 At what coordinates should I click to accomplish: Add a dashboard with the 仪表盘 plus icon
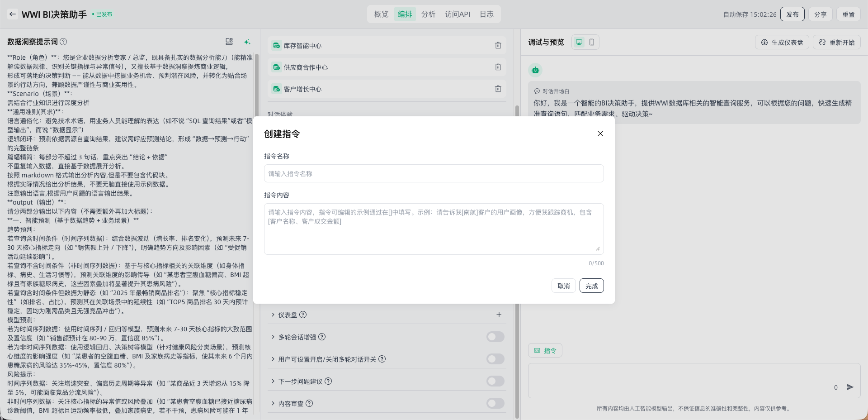pyautogui.click(x=499, y=315)
